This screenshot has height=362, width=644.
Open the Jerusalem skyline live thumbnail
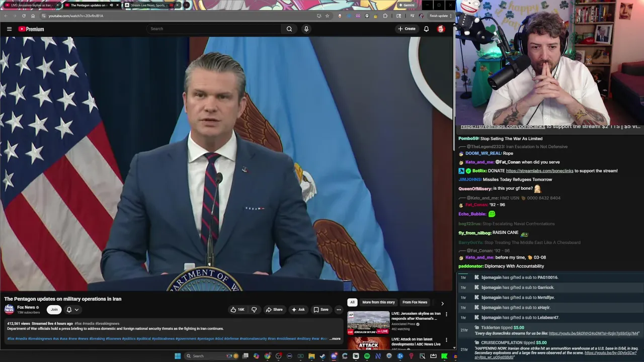point(368,323)
